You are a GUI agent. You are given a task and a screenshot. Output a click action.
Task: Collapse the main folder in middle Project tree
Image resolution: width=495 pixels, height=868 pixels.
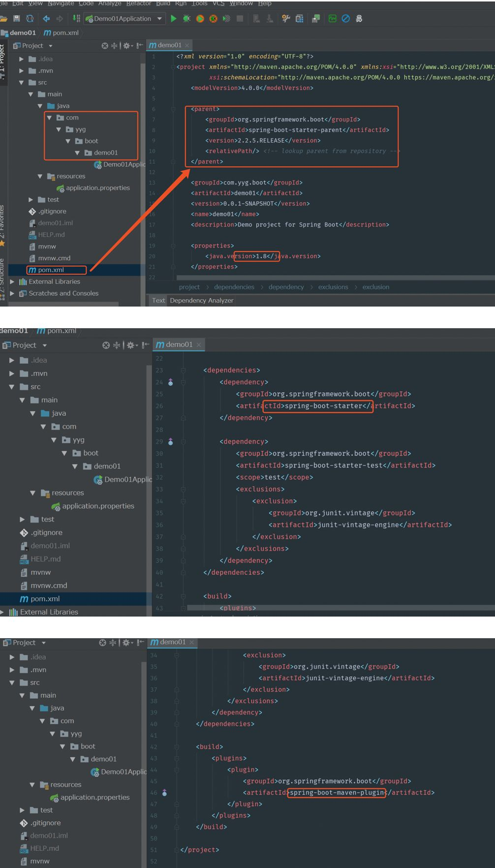[x=22, y=401]
